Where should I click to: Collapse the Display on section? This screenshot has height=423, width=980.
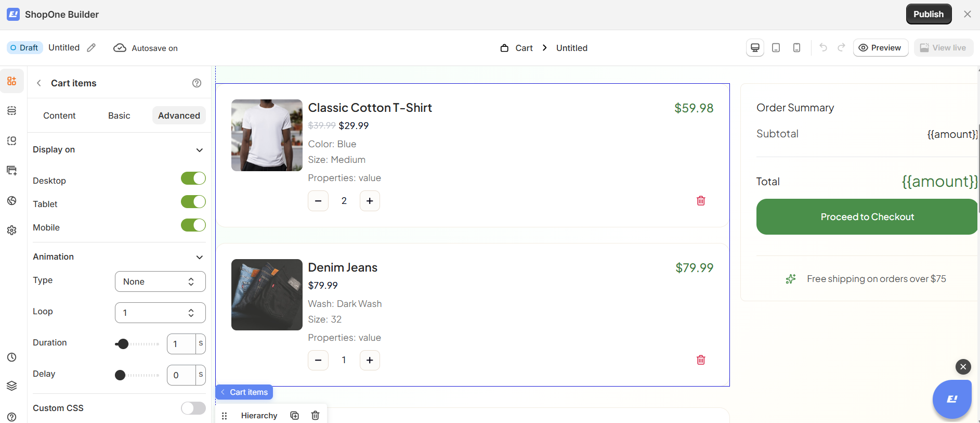[200, 150]
